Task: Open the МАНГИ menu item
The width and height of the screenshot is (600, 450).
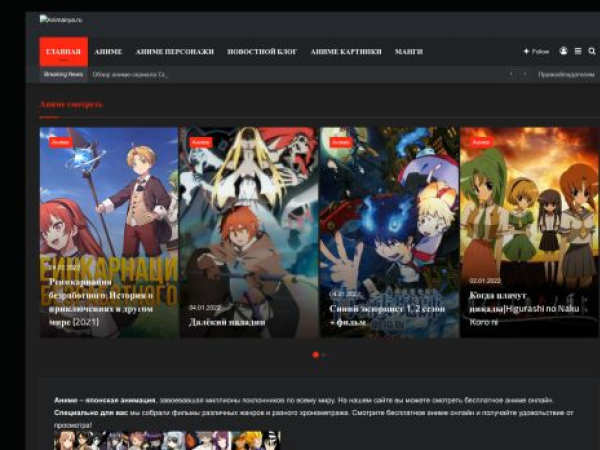Action: [x=409, y=52]
